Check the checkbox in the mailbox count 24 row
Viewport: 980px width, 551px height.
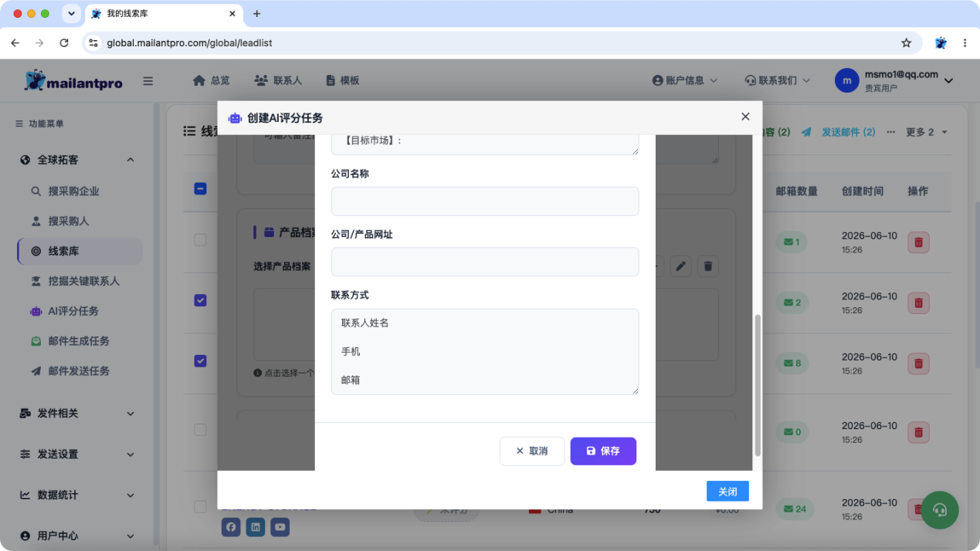[200, 507]
